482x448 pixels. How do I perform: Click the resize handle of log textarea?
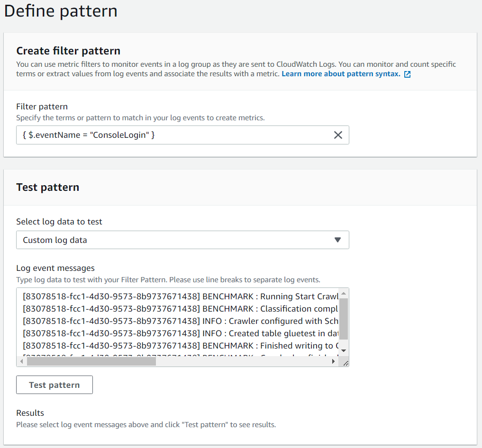(x=346, y=363)
